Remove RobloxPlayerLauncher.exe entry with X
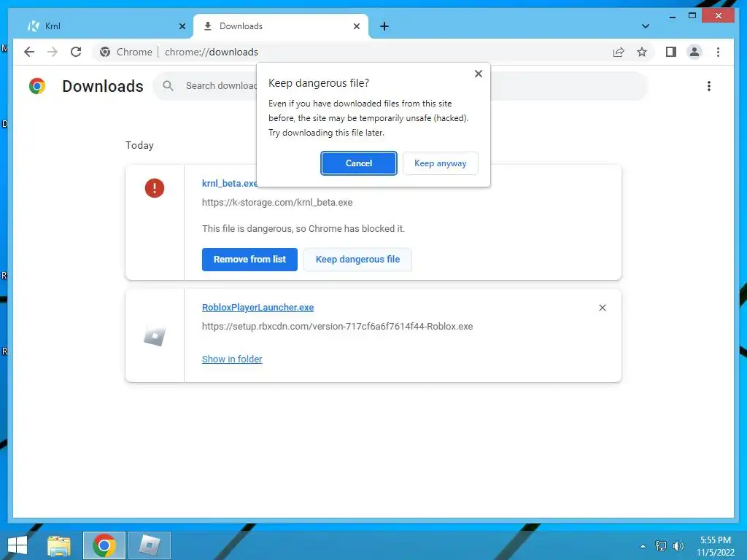747x560 pixels. click(x=602, y=308)
